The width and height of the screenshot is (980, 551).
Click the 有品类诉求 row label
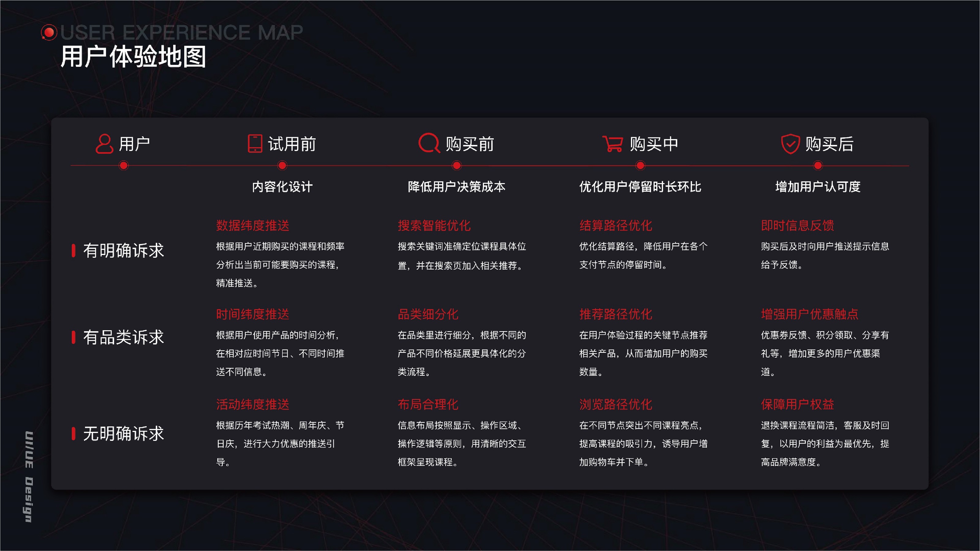coord(123,337)
